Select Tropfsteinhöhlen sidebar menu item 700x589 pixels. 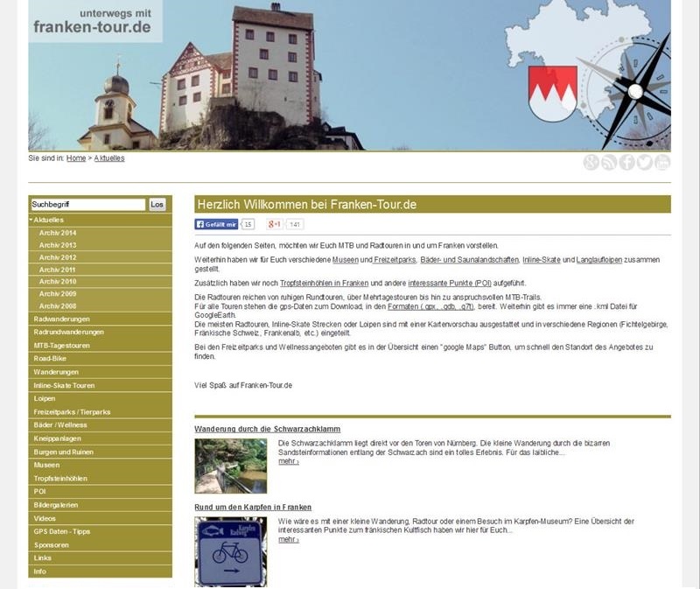point(100,478)
